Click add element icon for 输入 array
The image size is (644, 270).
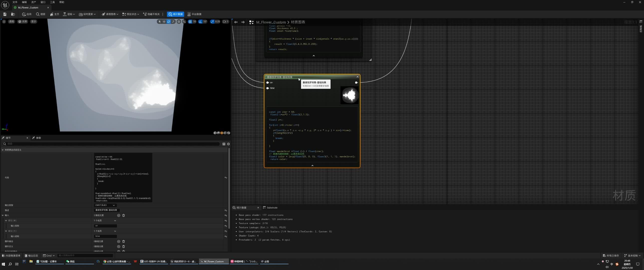(119, 215)
